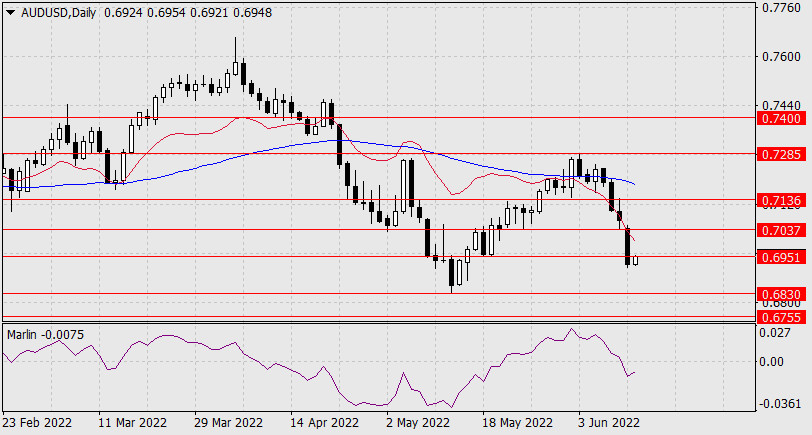Click the close price 0.6948 in header

252,13
